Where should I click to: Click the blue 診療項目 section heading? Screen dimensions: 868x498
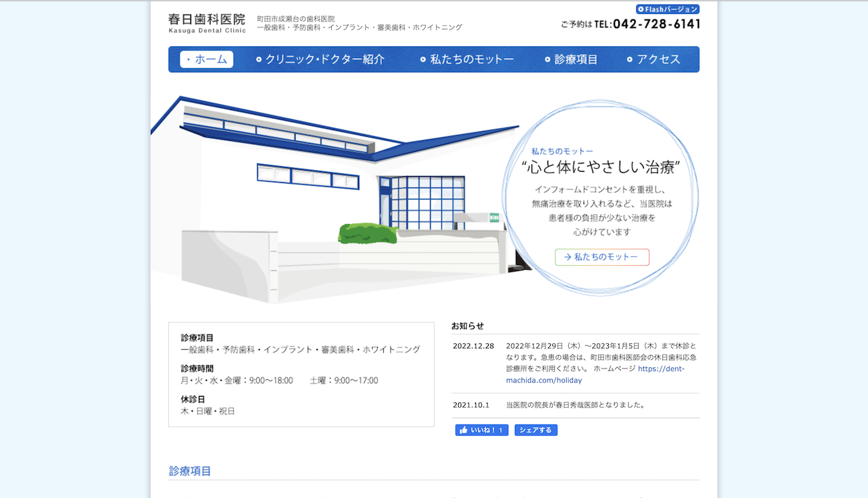click(x=190, y=471)
